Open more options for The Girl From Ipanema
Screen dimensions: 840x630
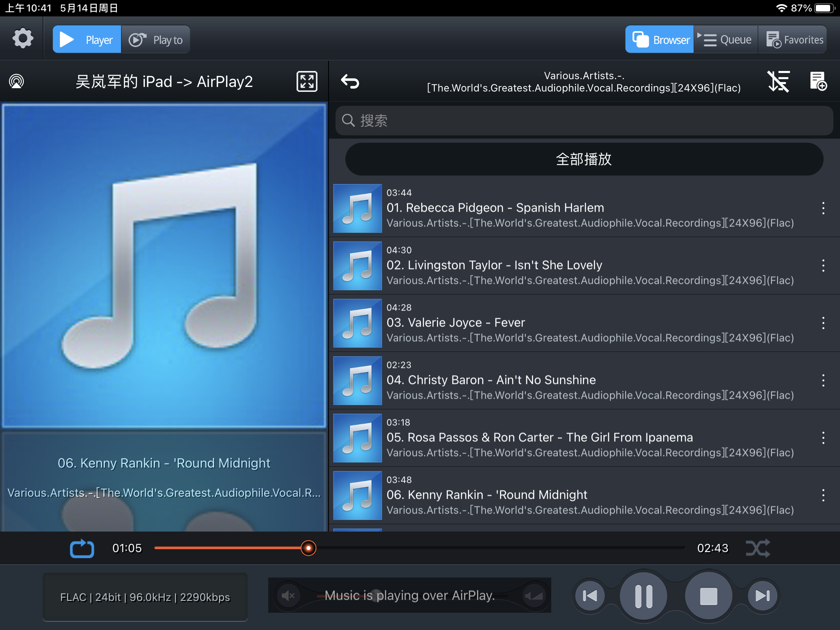pyautogui.click(x=823, y=438)
